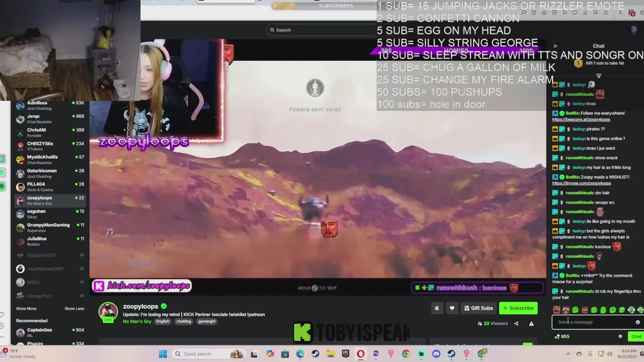The image size is (644, 362).
Task: Open chat settings gear icon
Action: (x=620, y=336)
